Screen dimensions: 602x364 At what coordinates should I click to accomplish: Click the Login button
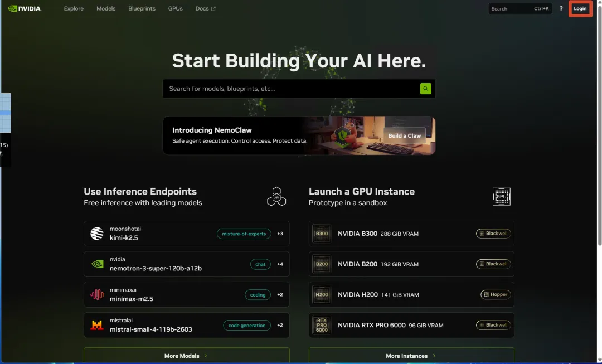tap(580, 8)
